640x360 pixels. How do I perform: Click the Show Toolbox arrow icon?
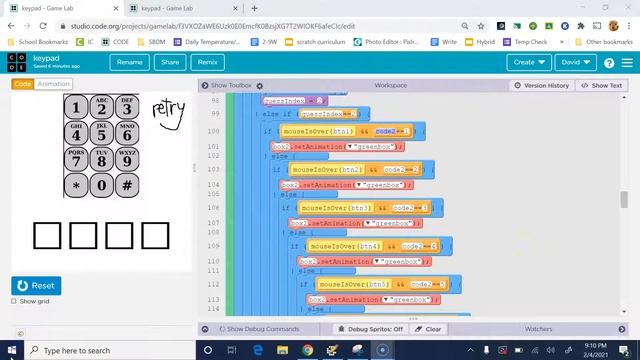[205, 85]
